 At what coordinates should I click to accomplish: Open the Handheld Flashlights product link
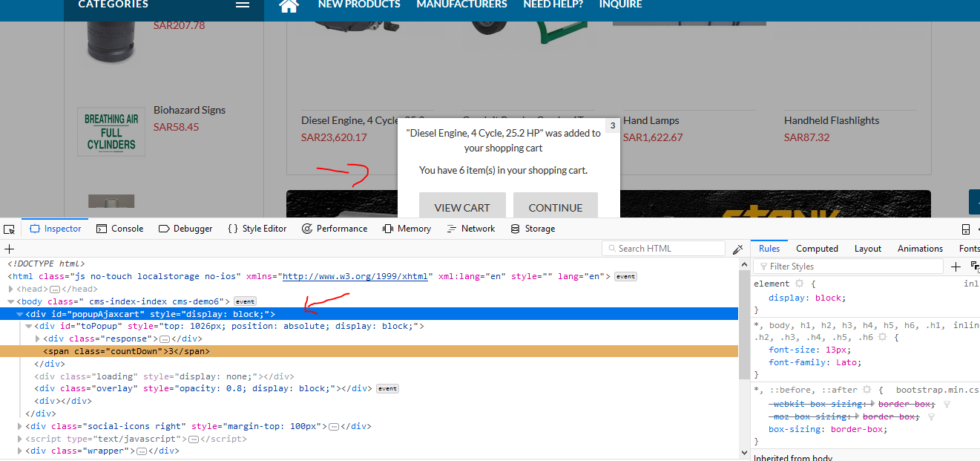[x=832, y=120]
